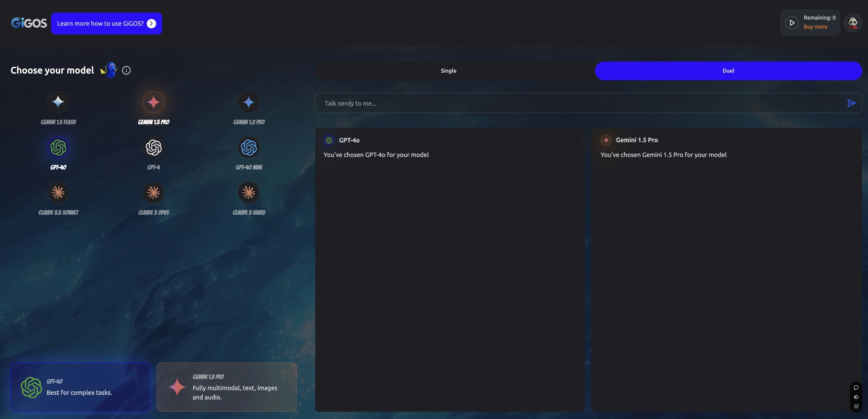This screenshot has height=419, width=868.
Task: Toggle the eye icon in floating widget
Action: [856, 397]
